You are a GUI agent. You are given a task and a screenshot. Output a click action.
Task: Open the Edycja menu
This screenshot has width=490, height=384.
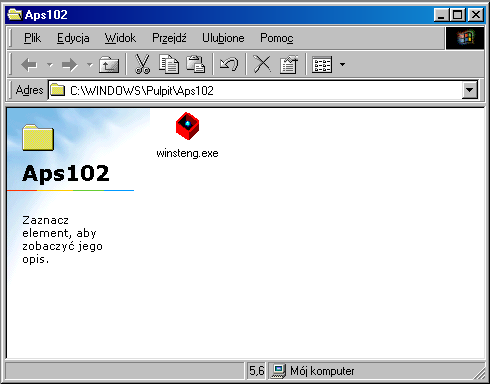(73, 38)
